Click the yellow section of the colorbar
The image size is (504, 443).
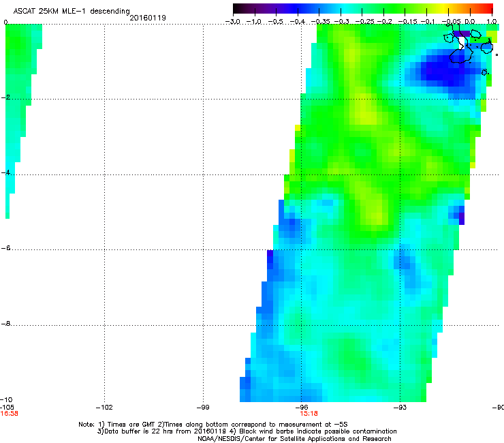443,9
